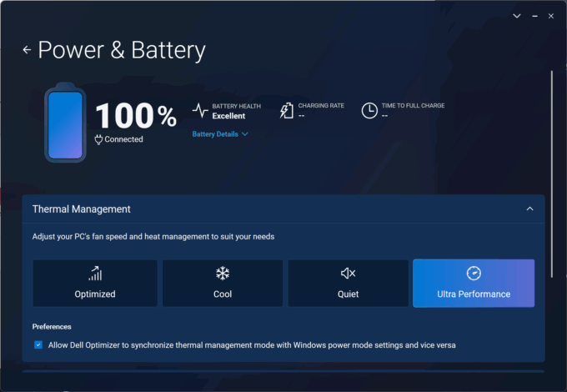The height and width of the screenshot is (392, 567).
Task: Collapse the Thermal Management section chevron
Action: pyautogui.click(x=529, y=209)
